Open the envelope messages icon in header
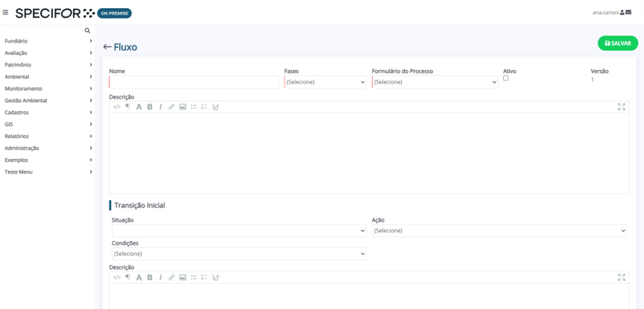Image resolution: width=644 pixels, height=309 pixels. click(x=628, y=13)
